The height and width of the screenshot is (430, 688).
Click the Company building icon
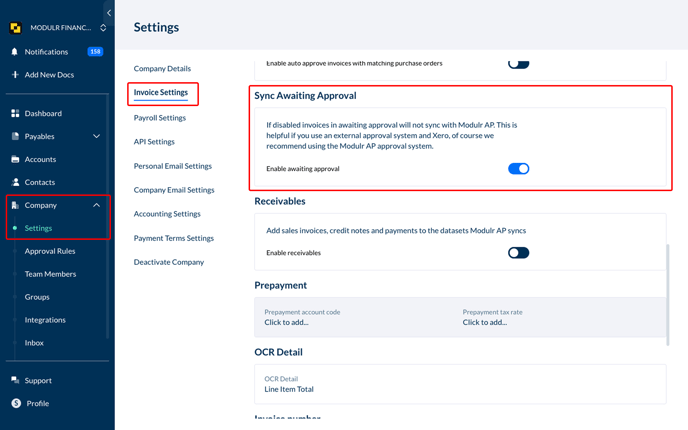(x=15, y=205)
